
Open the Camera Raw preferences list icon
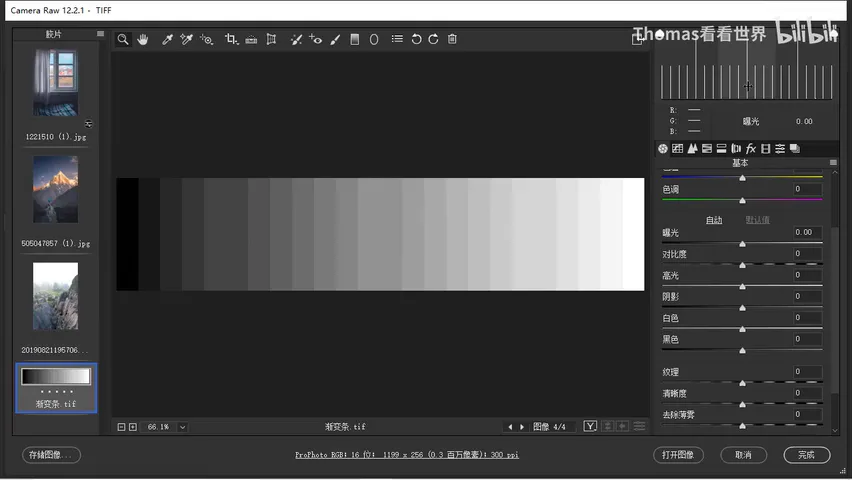[397, 39]
